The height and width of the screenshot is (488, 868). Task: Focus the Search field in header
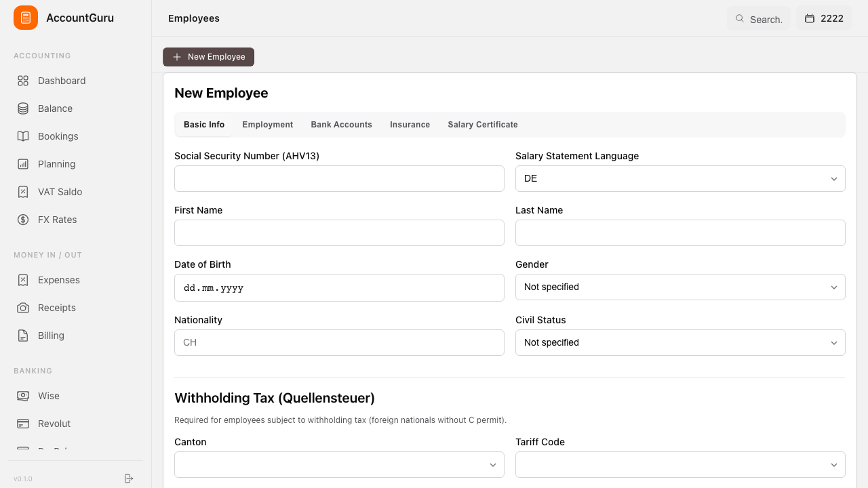tap(758, 19)
